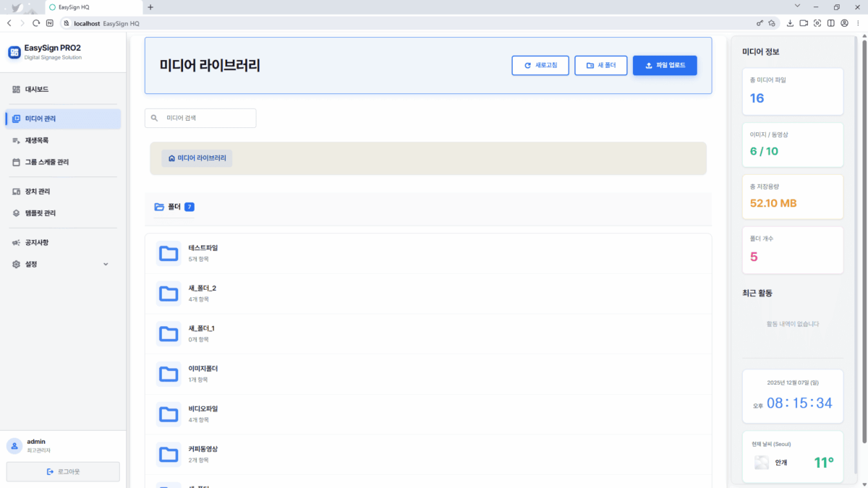Click the 로그아웃 logout button
Viewport: 868px width, 488px height.
coord(63,471)
